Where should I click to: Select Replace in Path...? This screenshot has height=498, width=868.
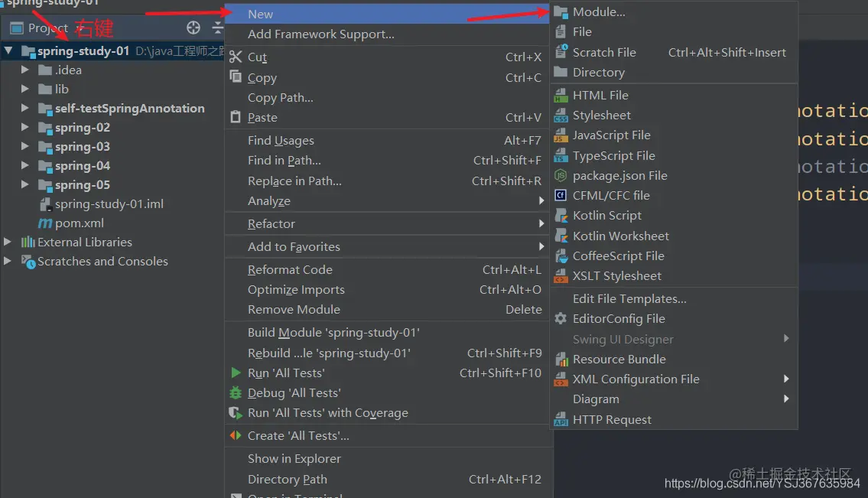[387, 181]
